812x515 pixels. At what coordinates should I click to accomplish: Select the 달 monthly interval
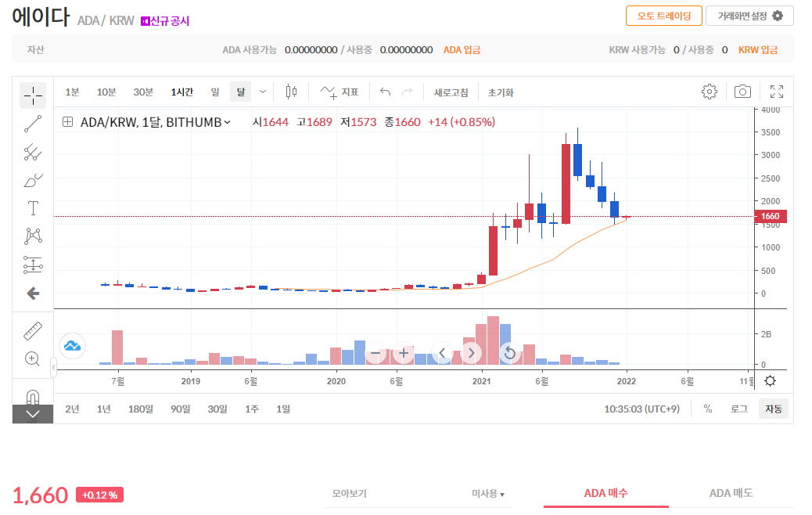(241, 92)
